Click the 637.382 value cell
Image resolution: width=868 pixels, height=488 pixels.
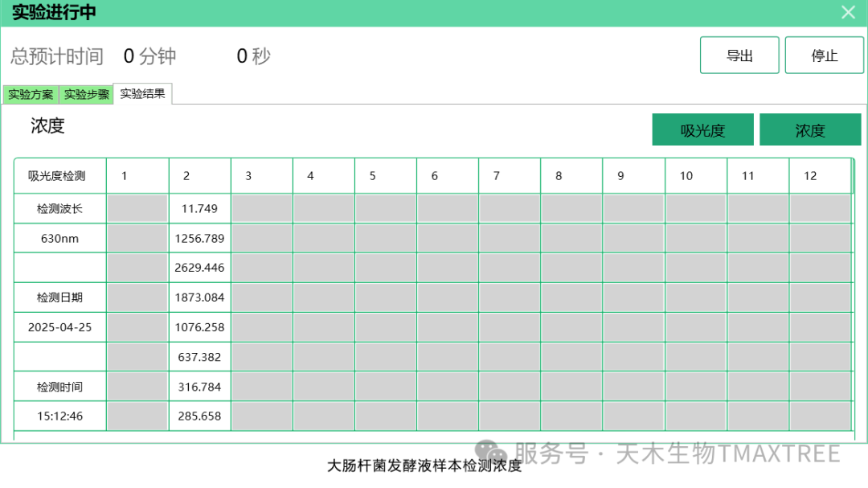click(x=199, y=357)
